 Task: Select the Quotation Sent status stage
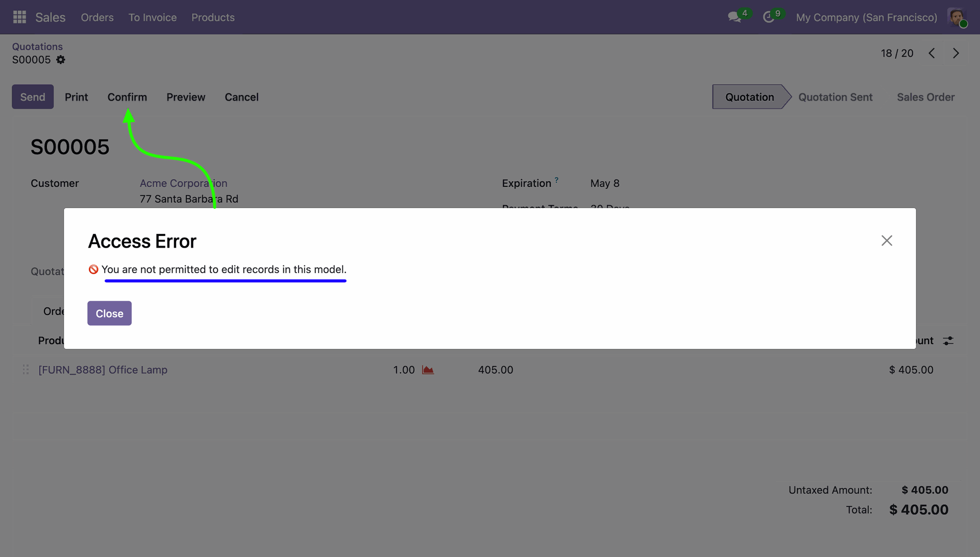[x=835, y=96]
